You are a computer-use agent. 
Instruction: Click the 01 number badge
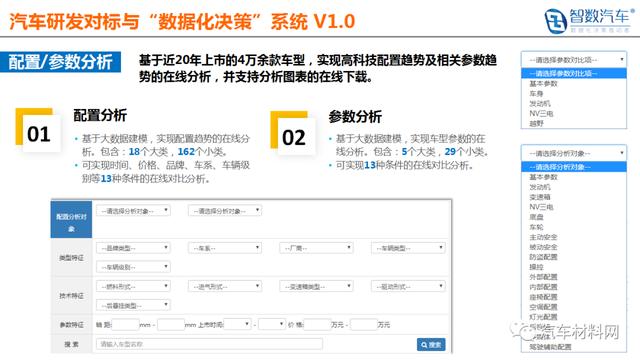[38, 131]
